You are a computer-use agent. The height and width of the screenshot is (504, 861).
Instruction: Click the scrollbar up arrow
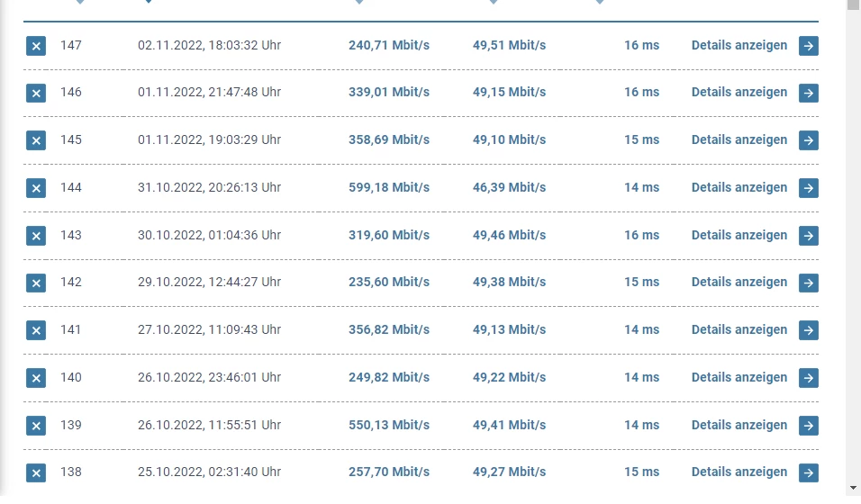click(x=853, y=4)
